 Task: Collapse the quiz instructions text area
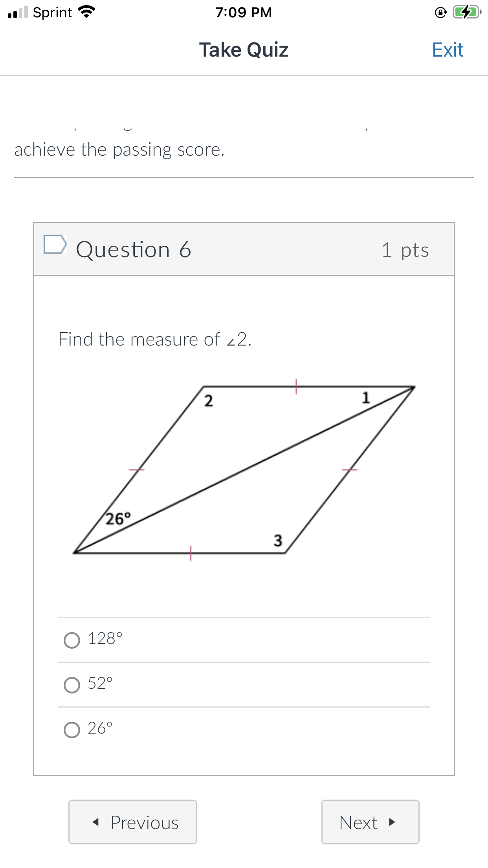(x=119, y=149)
